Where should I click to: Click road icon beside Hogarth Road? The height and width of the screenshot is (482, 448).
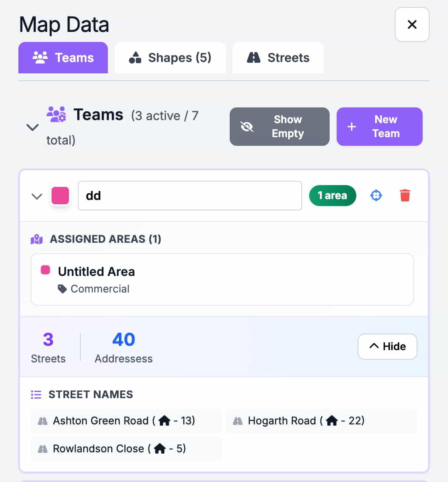coord(238,421)
